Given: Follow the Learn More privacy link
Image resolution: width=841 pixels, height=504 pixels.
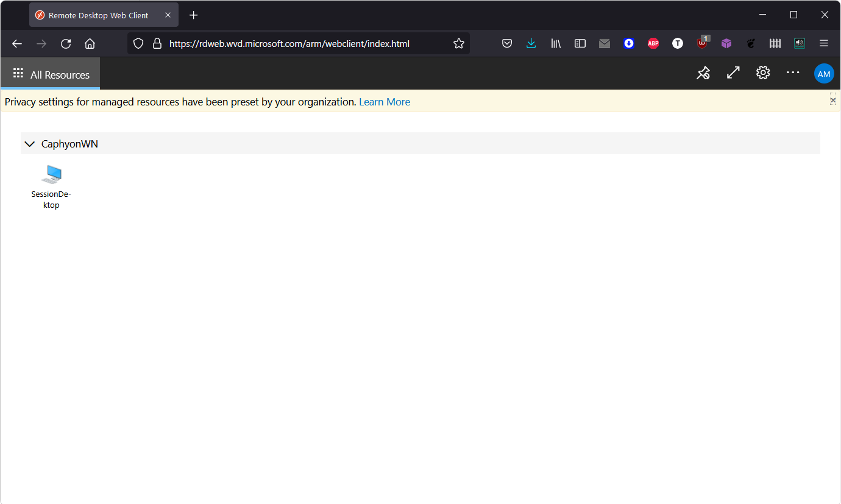Looking at the screenshot, I should click(385, 102).
